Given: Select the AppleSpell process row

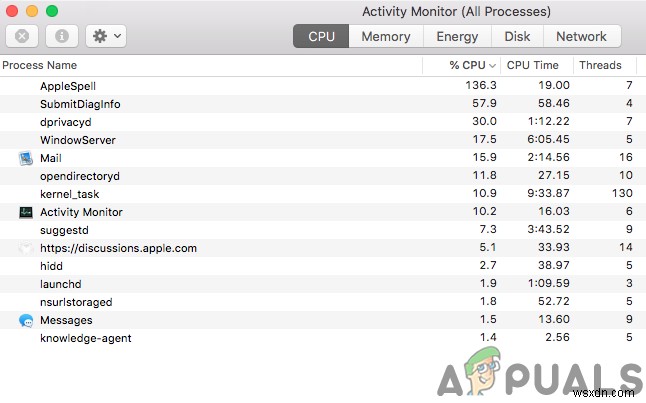Looking at the screenshot, I should 323,86.
